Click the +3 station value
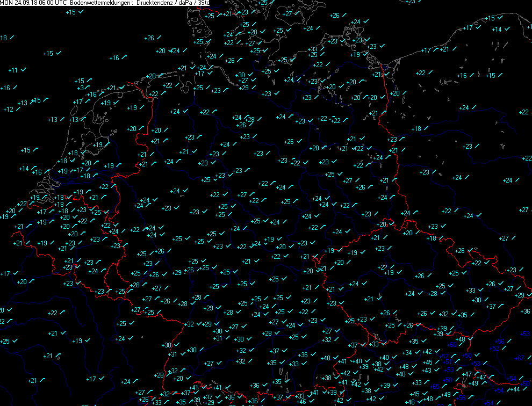The image size is (532, 406). 80,88
